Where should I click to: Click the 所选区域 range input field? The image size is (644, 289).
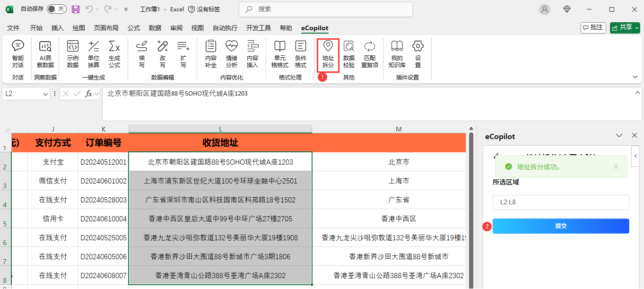(560, 202)
